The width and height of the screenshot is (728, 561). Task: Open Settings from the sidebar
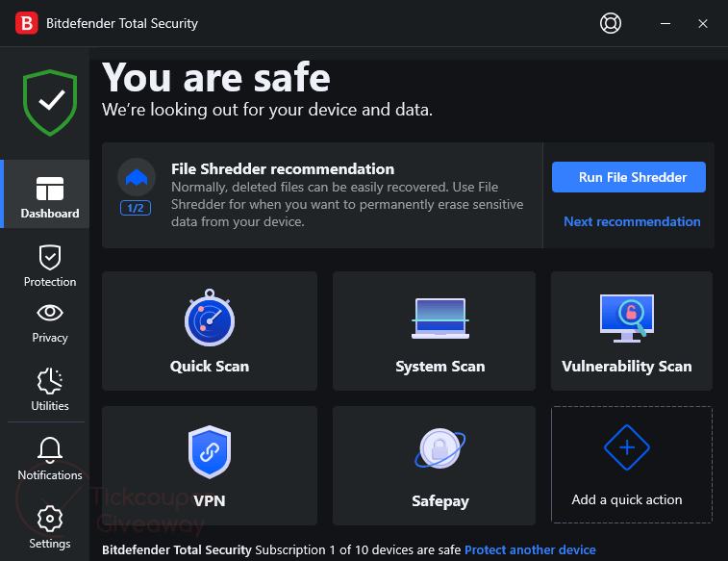pos(49,527)
